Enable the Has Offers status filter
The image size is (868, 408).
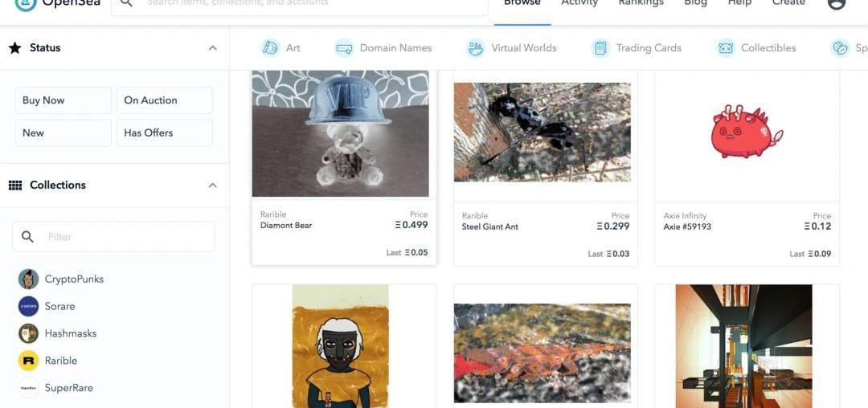point(165,133)
